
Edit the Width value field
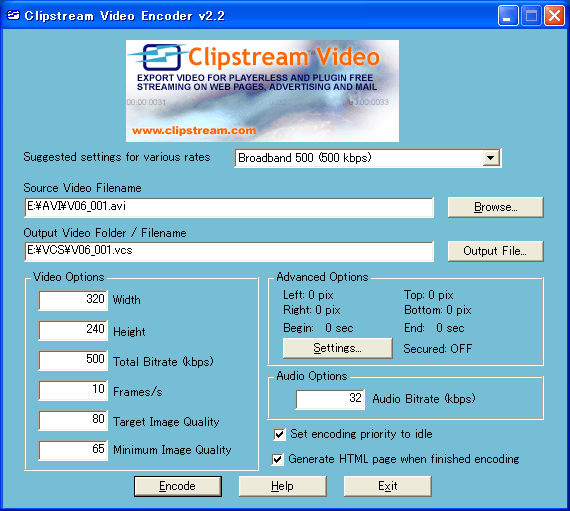coord(73,300)
